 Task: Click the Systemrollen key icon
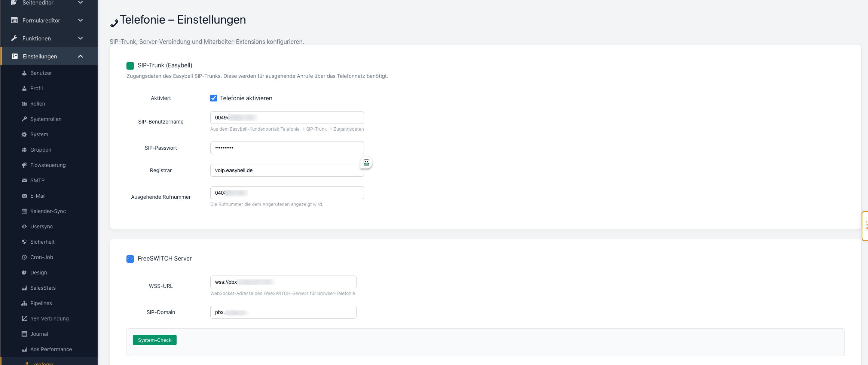24,119
